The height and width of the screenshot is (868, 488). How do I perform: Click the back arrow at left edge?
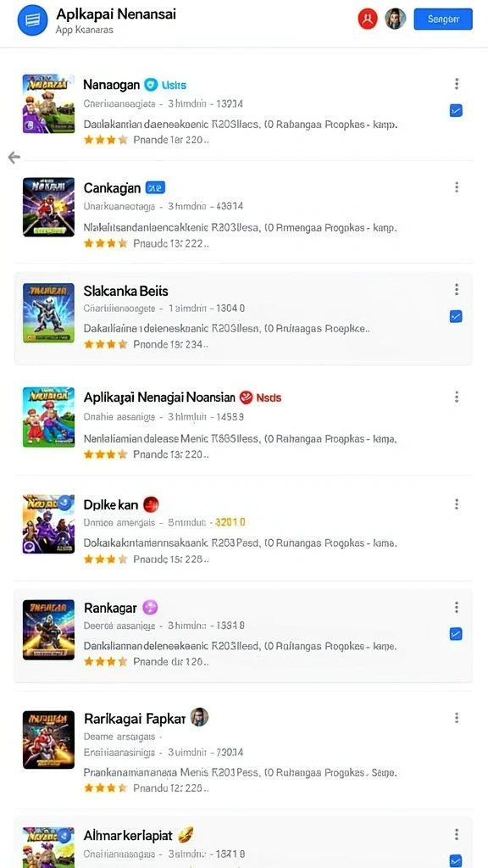[14, 158]
